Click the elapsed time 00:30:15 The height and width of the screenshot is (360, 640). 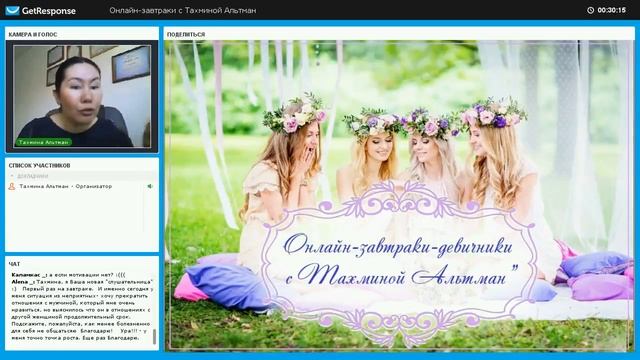click(x=611, y=10)
